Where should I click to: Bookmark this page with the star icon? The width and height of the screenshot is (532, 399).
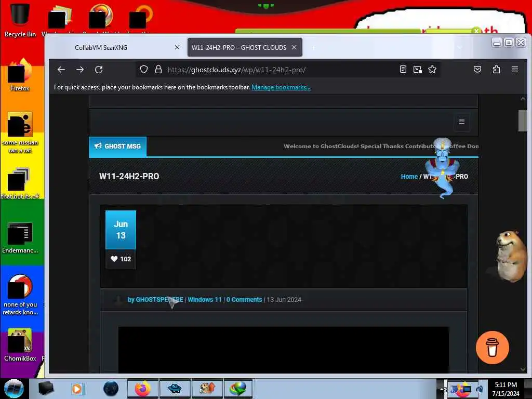432,69
